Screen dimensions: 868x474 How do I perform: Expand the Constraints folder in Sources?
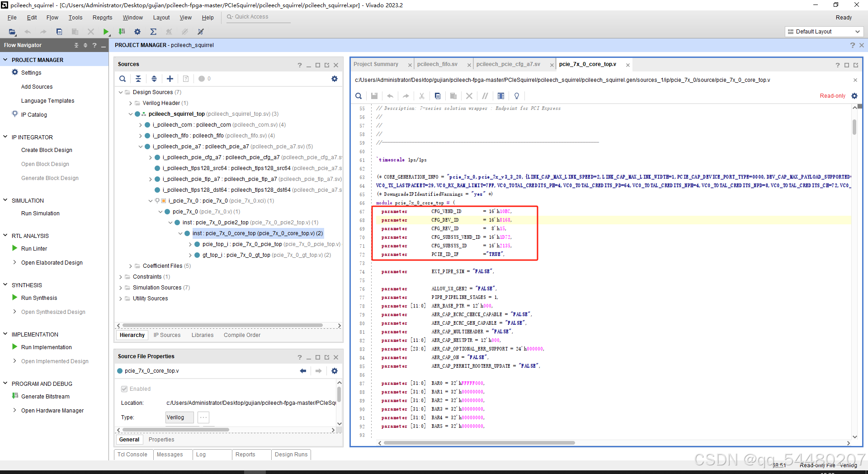[x=121, y=277]
